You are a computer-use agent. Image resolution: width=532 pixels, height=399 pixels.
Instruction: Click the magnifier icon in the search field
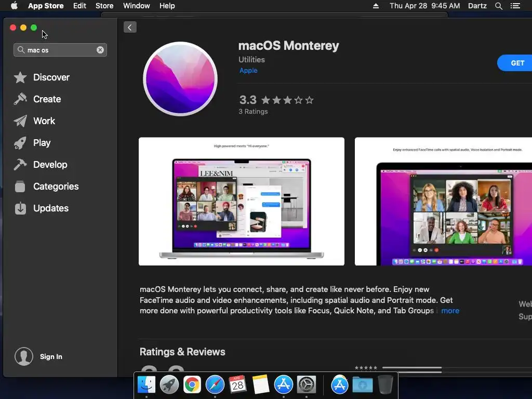(21, 50)
